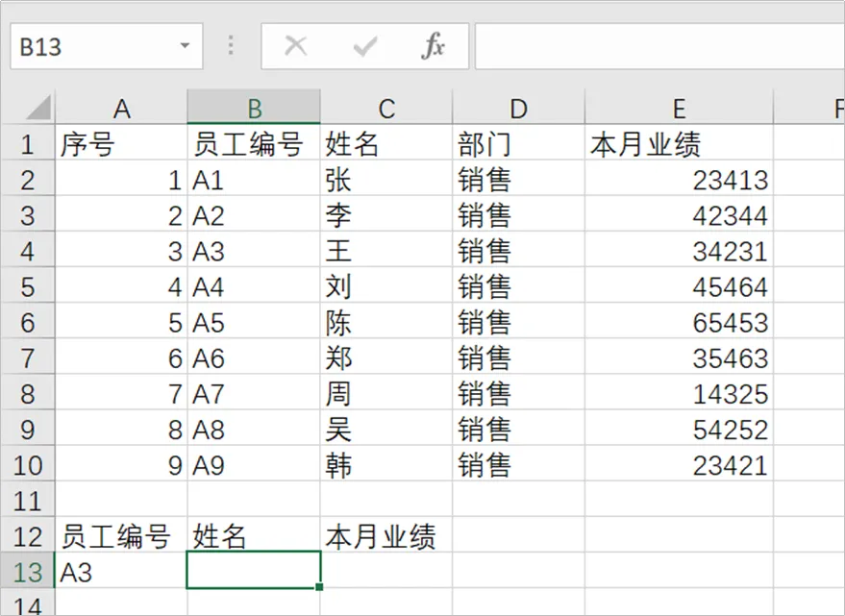Image resolution: width=845 pixels, height=616 pixels.
Task: Click cell D1 containing 部门
Action: (518, 143)
